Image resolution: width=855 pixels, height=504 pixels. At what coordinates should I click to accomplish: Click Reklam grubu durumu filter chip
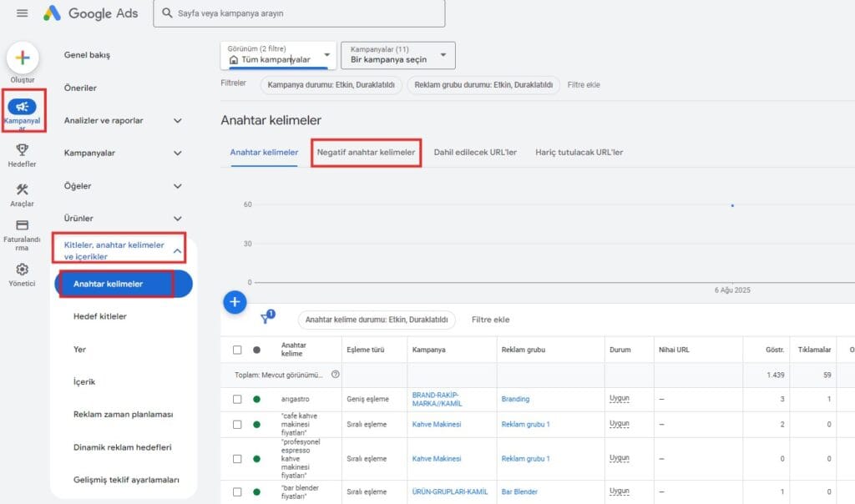click(483, 85)
